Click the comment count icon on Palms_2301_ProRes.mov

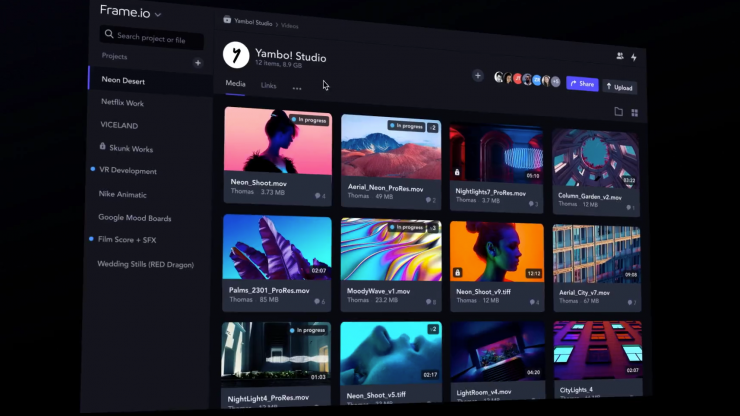(316, 301)
